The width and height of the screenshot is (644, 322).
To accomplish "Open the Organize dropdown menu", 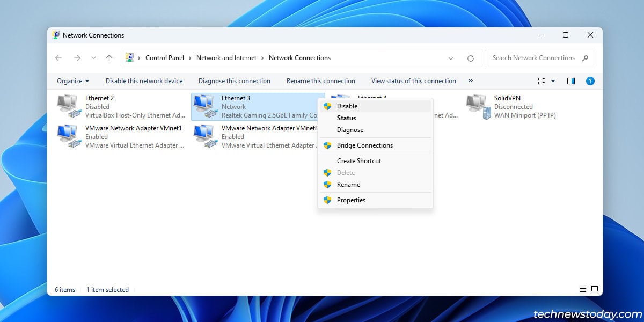I will [73, 81].
